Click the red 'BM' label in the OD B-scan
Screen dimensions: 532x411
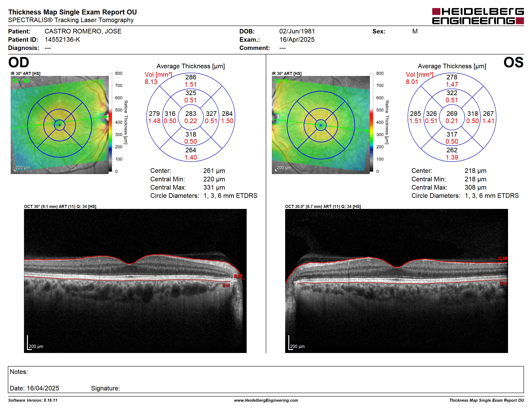[x=226, y=285]
